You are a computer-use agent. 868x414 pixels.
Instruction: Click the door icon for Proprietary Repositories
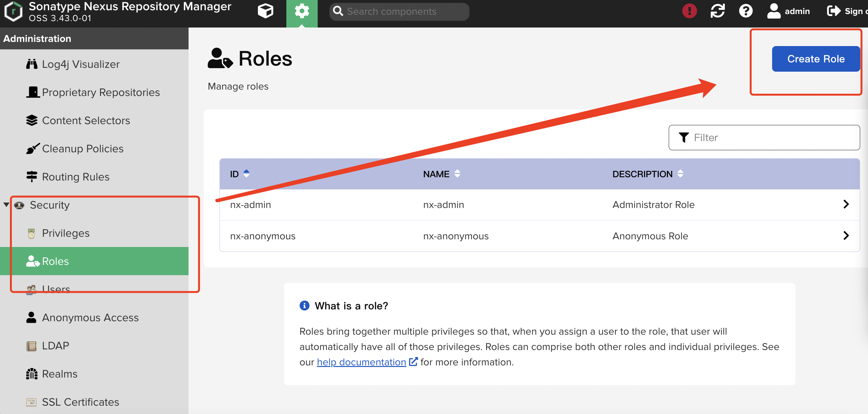coord(33,92)
